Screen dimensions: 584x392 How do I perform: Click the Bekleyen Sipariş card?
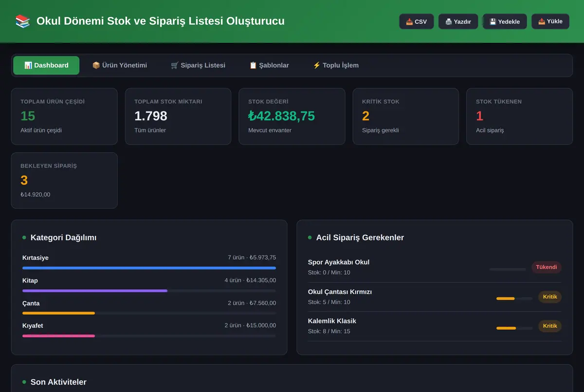pos(64,180)
